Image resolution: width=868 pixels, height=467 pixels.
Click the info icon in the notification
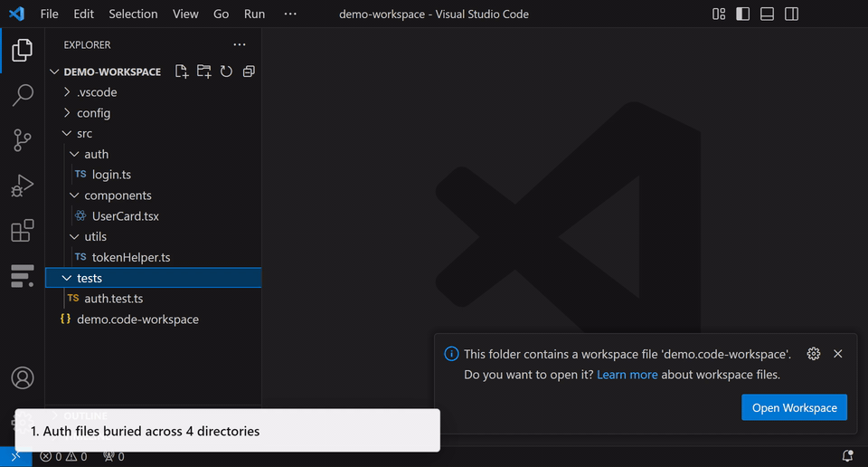pyautogui.click(x=451, y=354)
